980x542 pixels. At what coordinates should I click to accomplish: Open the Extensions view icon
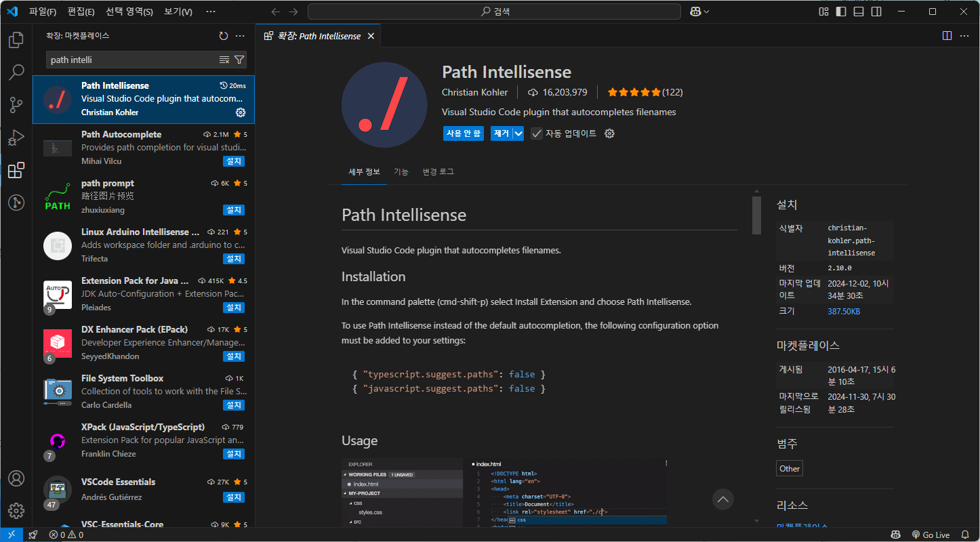(16, 170)
